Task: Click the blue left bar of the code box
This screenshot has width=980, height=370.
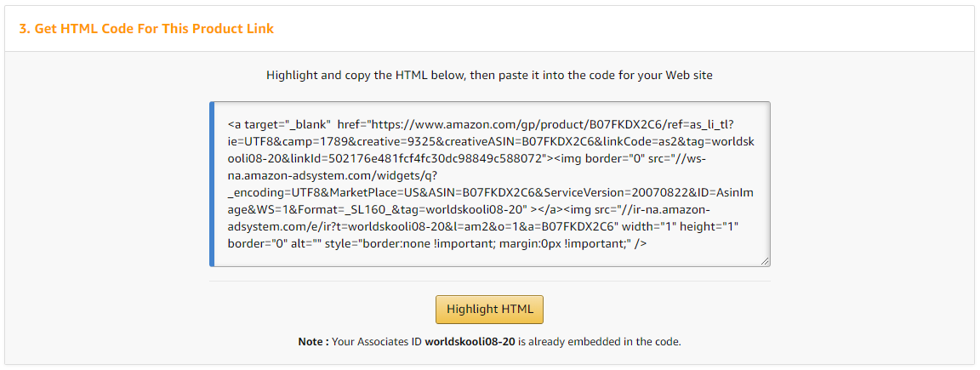Action: (x=212, y=184)
